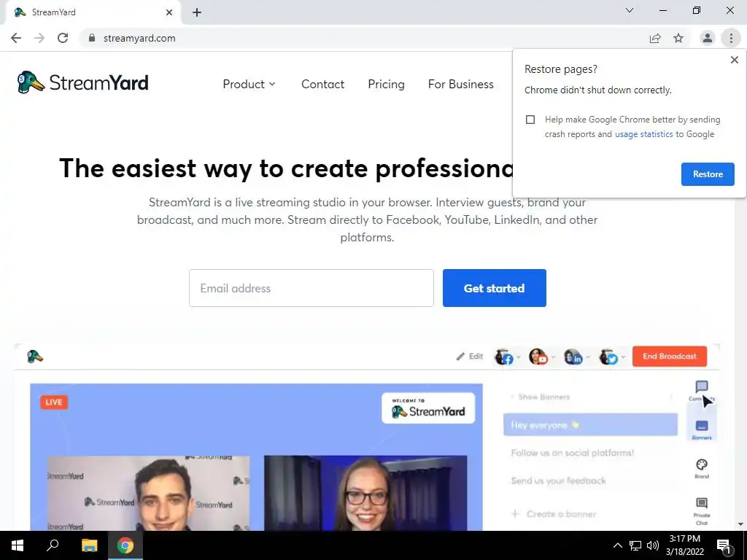The width and height of the screenshot is (747, 560).
Task: Open the notification center icon
Action: 724,546
